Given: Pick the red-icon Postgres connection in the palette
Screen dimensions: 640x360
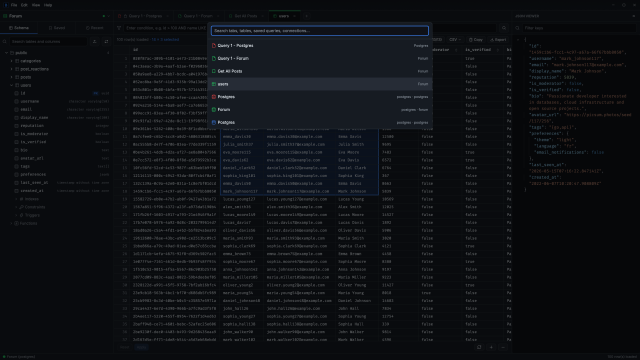Looking at the screenshot, I should 320,97.
